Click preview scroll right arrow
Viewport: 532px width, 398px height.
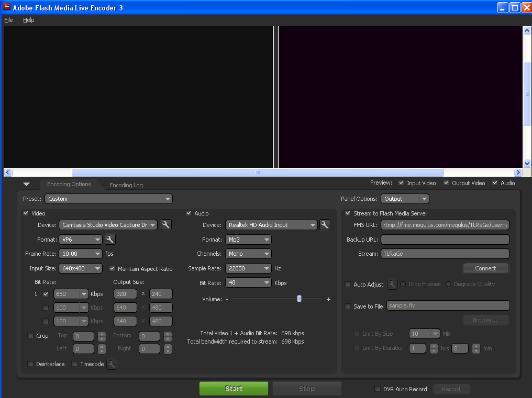(518, 172)
